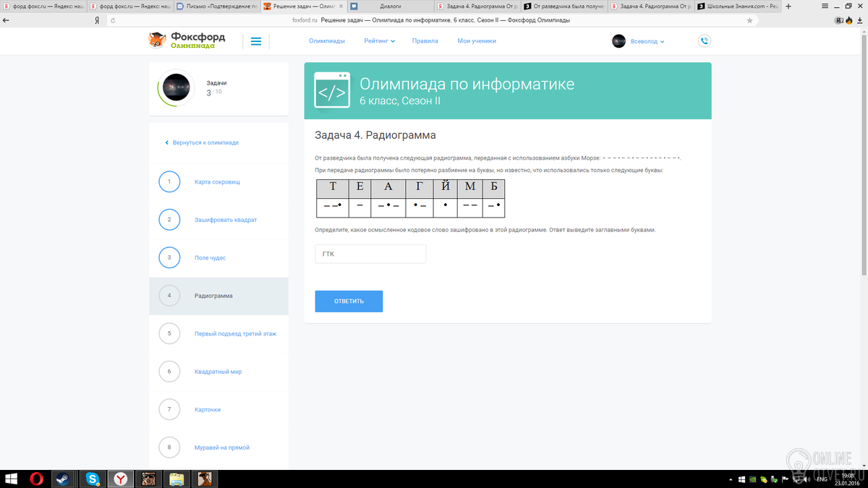Select task 1 Карта сокровищ
The height and width of the screenshot is (488, 868).
point(218,181)
